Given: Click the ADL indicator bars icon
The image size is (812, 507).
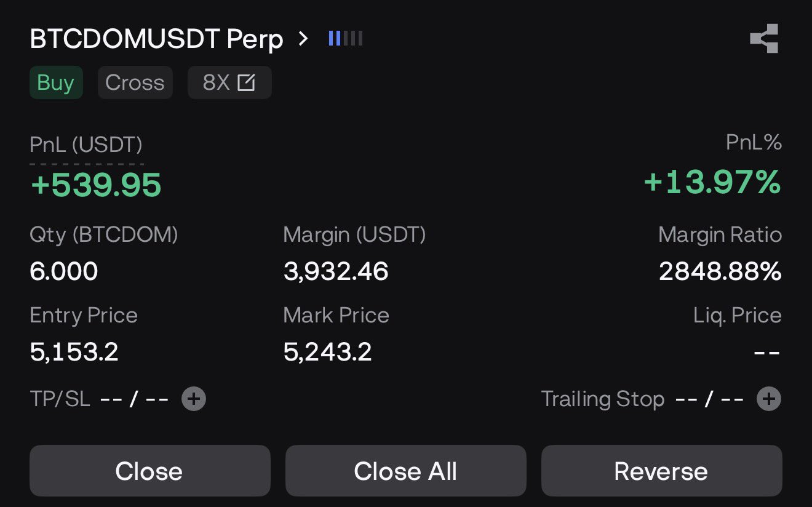Looking at the screenshot, I should pyautogui.click(x=346, y=39).
